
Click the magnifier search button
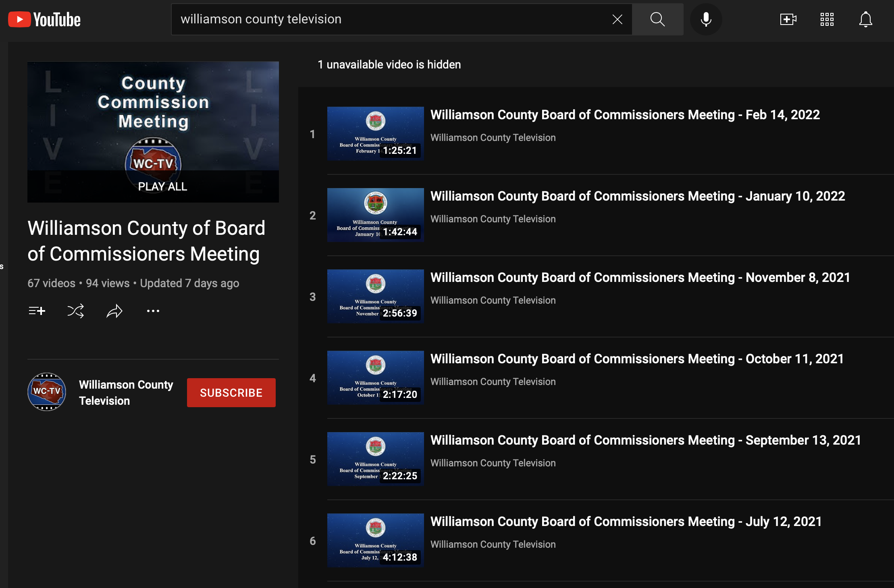[x=657, y=19]
